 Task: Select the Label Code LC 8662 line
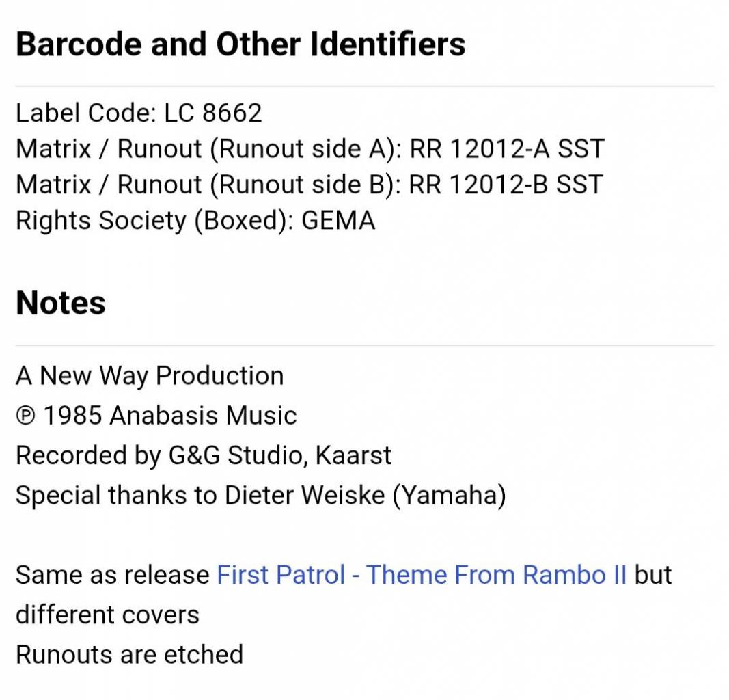139,113
